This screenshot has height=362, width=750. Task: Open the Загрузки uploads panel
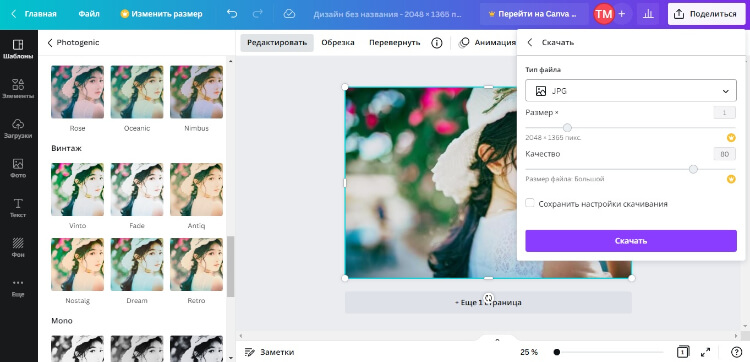(18, 129)
